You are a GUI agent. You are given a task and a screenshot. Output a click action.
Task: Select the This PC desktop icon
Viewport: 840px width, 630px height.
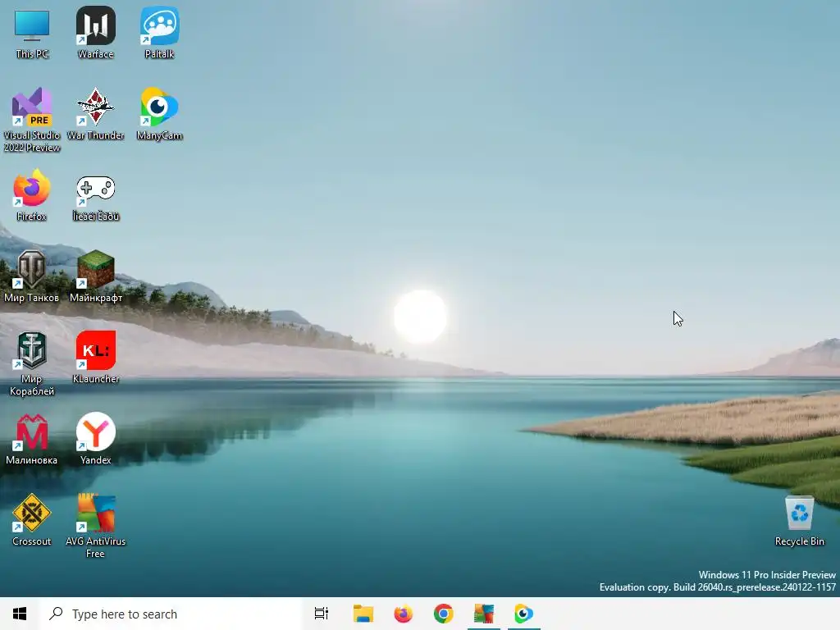tap(32, 34)
